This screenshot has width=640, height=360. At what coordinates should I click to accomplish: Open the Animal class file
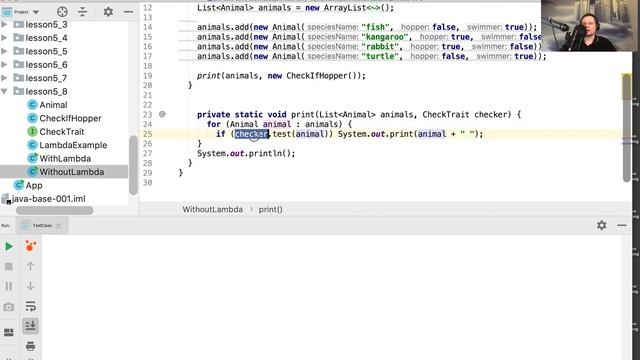(53, 105)
